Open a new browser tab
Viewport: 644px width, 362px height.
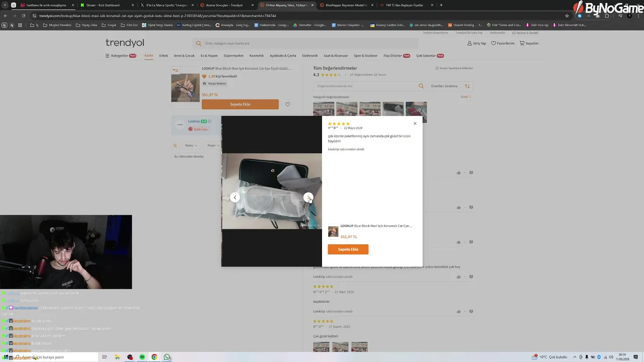[441, 5]
